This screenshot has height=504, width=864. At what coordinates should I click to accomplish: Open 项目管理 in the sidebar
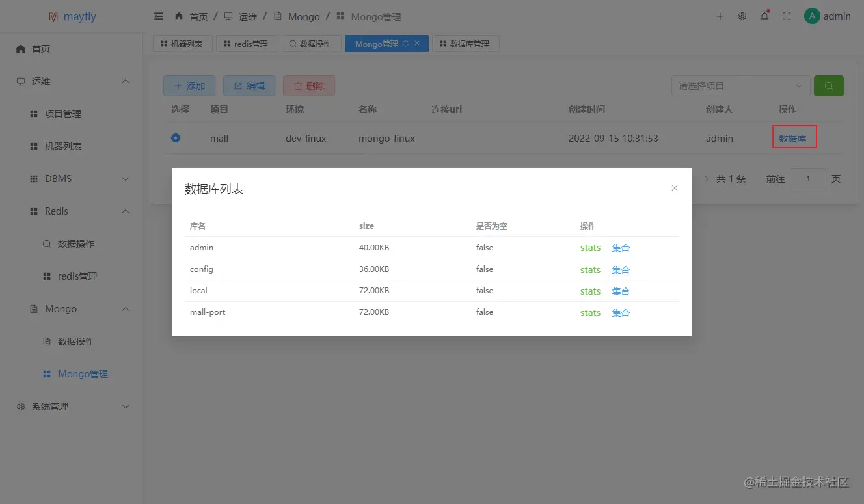[x=72, y=114]
